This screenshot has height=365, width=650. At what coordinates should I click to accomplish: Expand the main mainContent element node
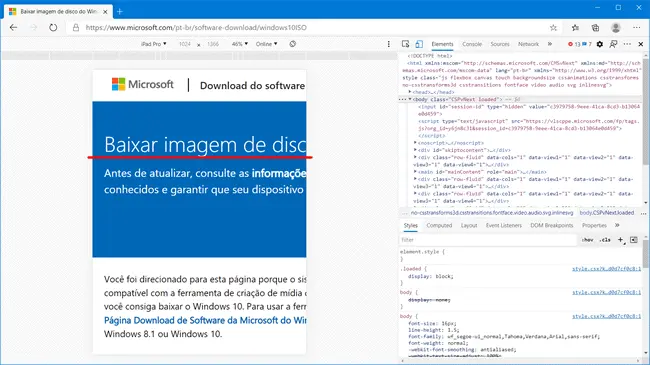[415, 172]
